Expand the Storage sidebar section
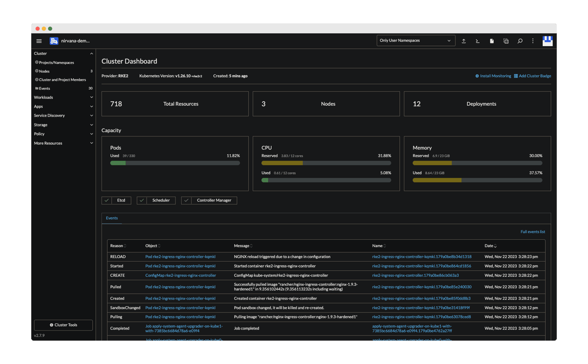 91,125
